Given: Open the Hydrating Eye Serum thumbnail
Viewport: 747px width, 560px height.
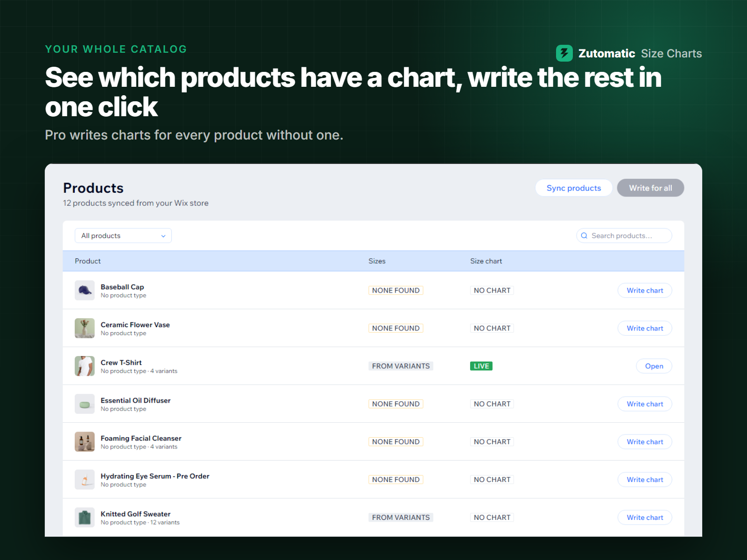Looking at the screenshot, I should click(85, 479).
